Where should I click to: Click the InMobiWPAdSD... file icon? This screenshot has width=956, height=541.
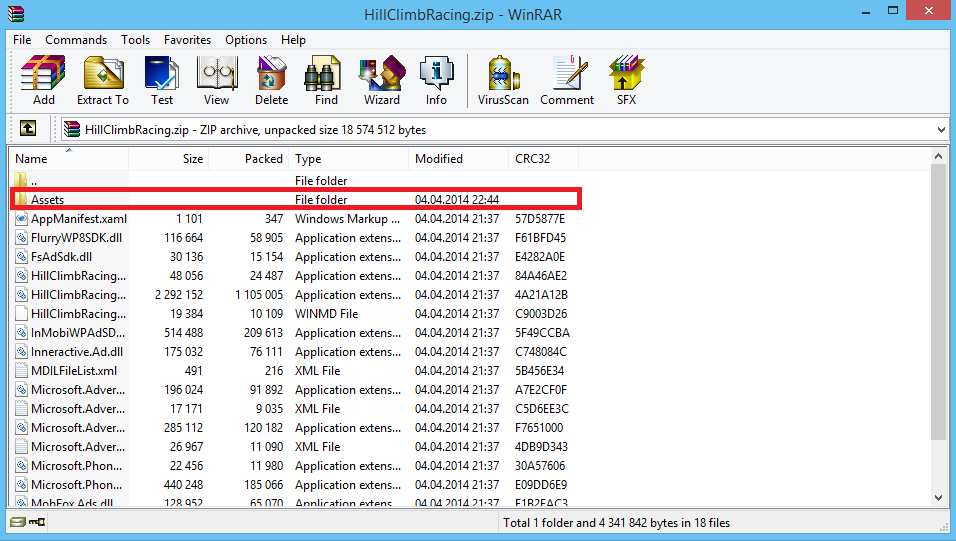(x=21, y=332)
